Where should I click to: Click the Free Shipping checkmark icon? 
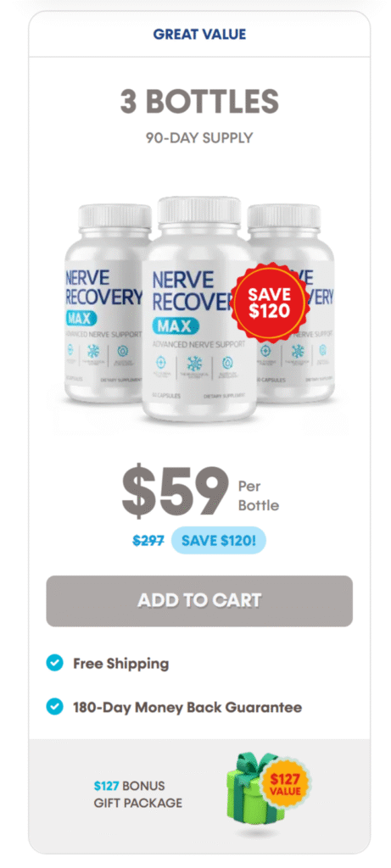pyautogui.click(x=54, y=663)
